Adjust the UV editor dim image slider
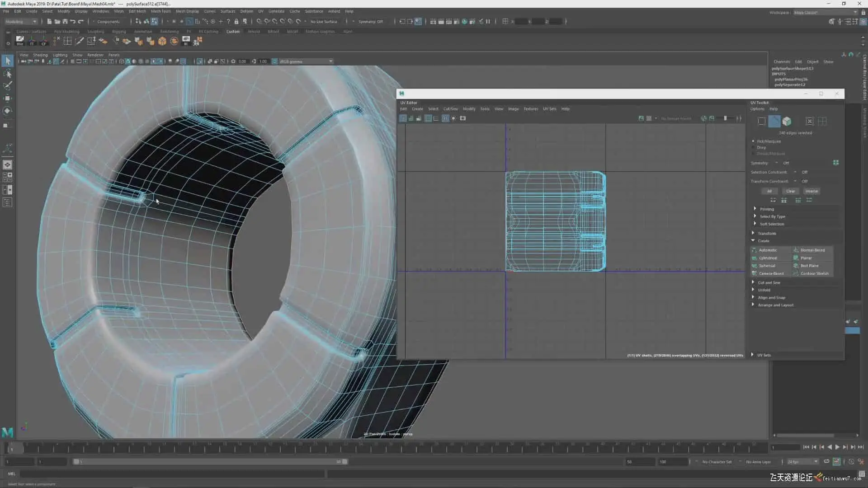868x488 pixels. coord(726,118)
